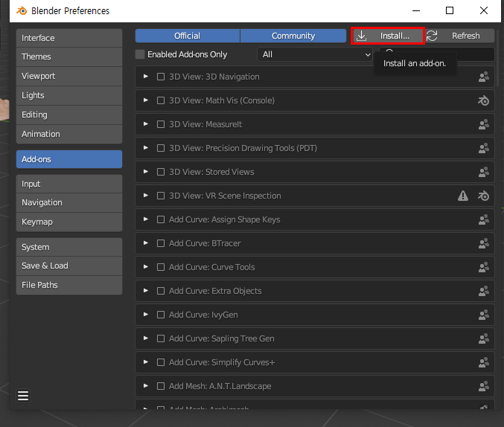The width and height of the screenshot is (504, 427).
Task: Click the community icon on Curve Tools row
Action: click(483, 267)
